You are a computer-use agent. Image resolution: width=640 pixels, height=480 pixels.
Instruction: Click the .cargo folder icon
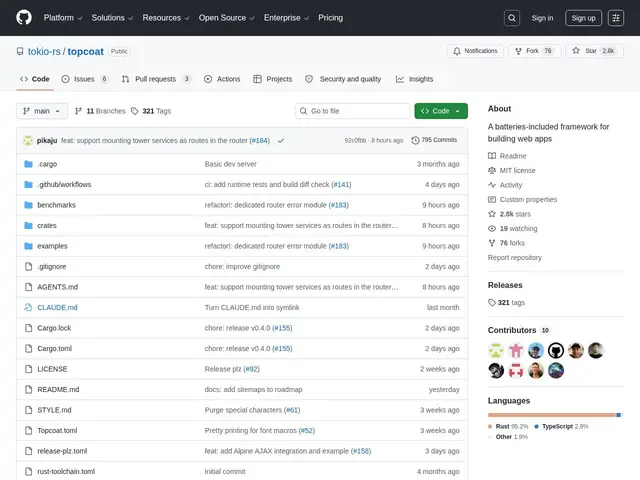pos(28,164)
